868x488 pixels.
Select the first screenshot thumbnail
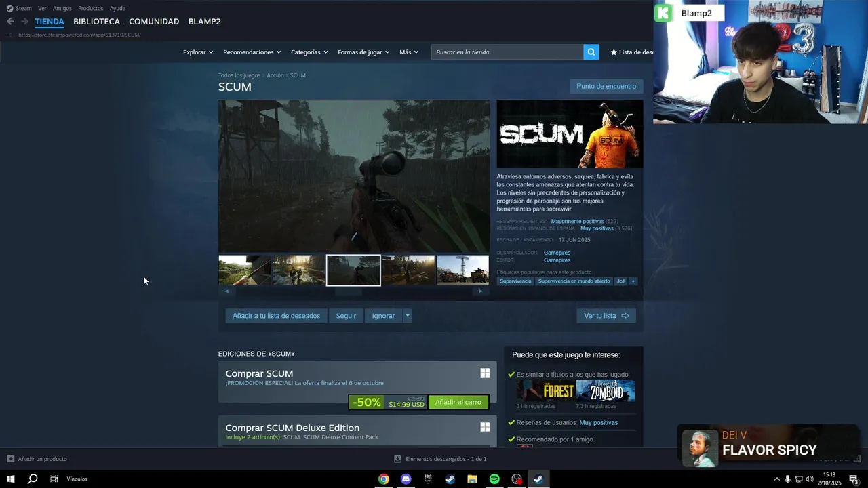[x=244, y=270]
